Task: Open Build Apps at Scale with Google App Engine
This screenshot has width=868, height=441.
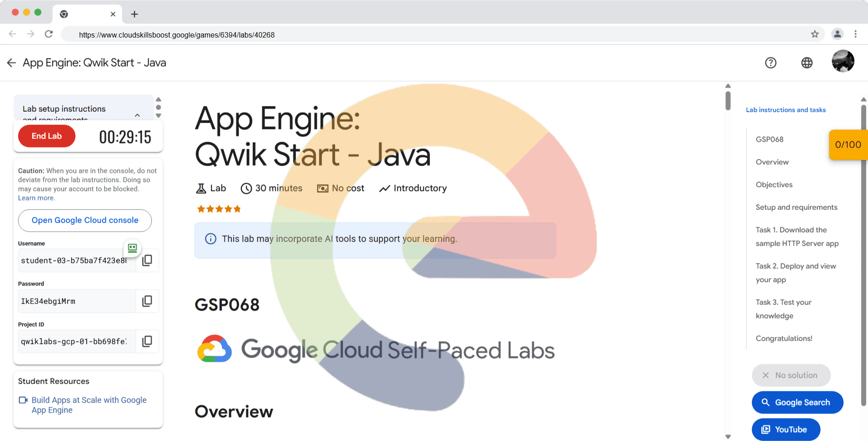Action: pos(89,405)
